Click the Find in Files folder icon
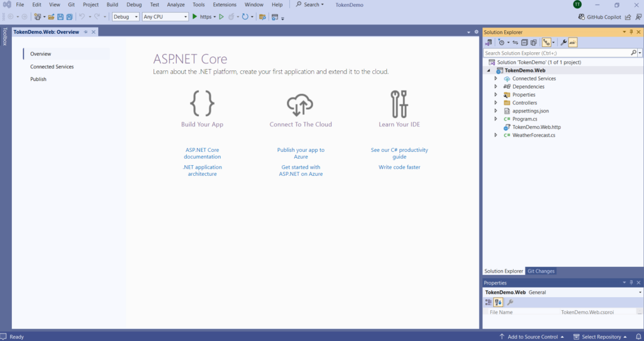644x341 pixels. pyautogui.click(x=262, y=17)
